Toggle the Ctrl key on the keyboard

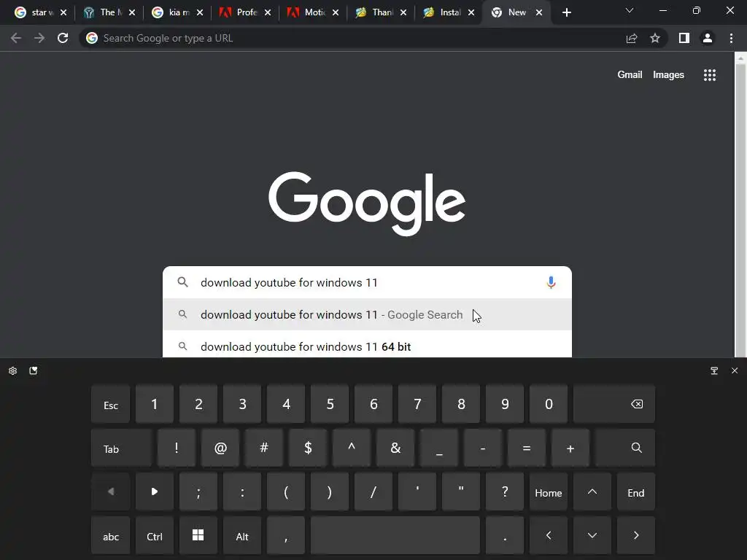click(155, 536)
